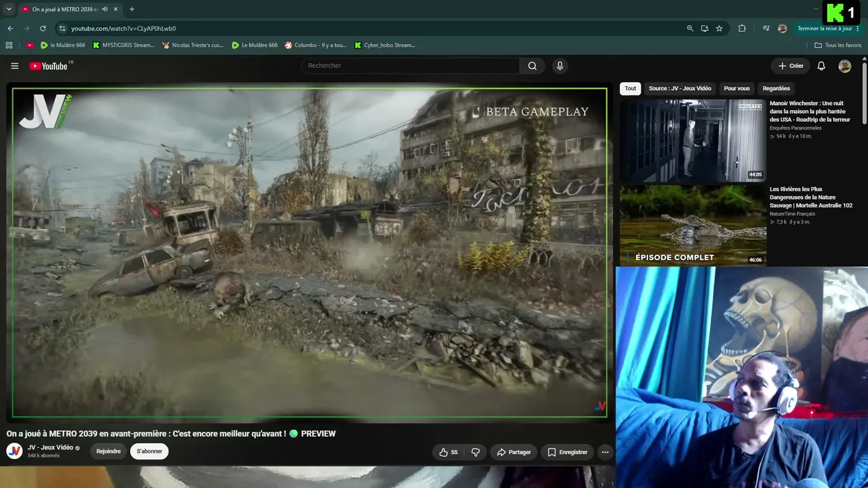
Task: View site information icon in address bar
Action: pos(62,28)
